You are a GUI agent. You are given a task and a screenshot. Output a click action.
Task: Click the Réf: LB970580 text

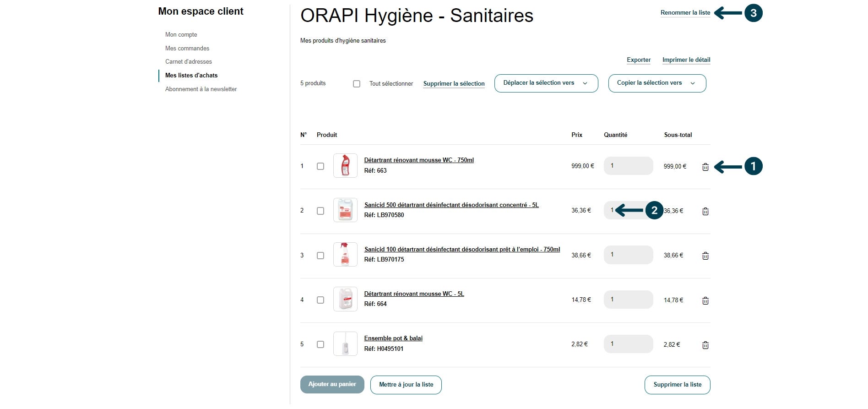click(x=384, y=215)
